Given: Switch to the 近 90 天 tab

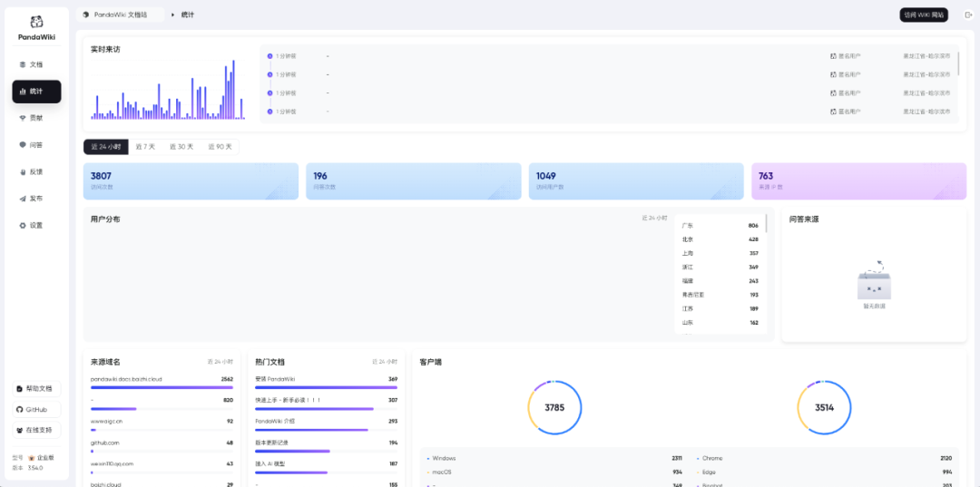Looking at the screenshot, I should coord(220,147).
